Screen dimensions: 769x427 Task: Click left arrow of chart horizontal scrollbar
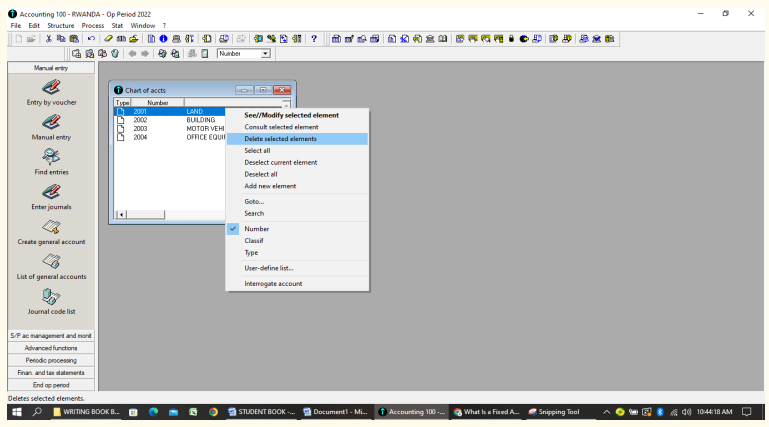(121, 214)
